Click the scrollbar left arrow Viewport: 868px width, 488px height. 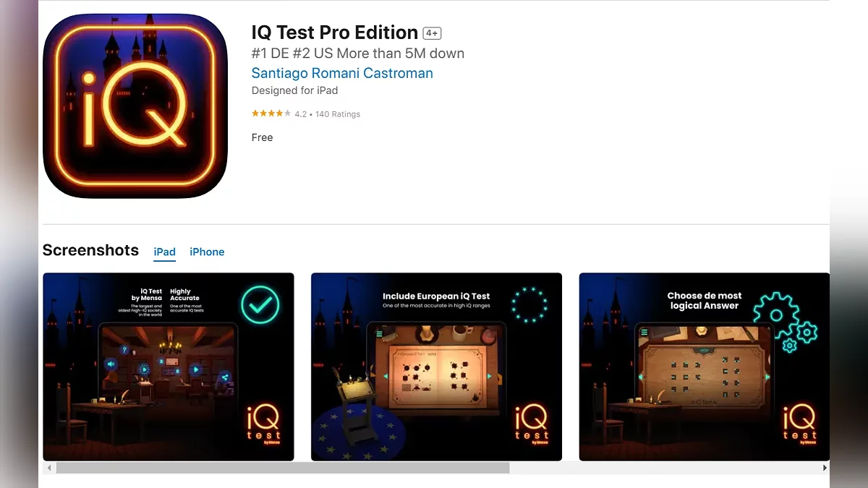click(x=49, y=468)
